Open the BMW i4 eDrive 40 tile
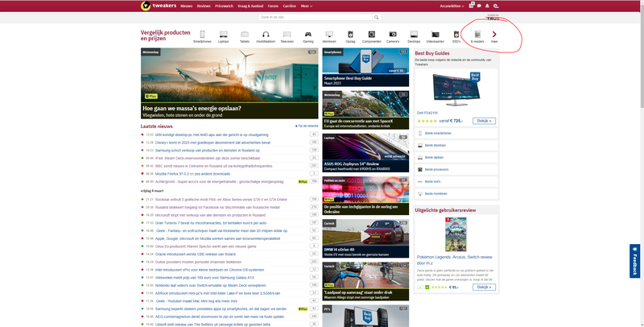 (365, 238)
